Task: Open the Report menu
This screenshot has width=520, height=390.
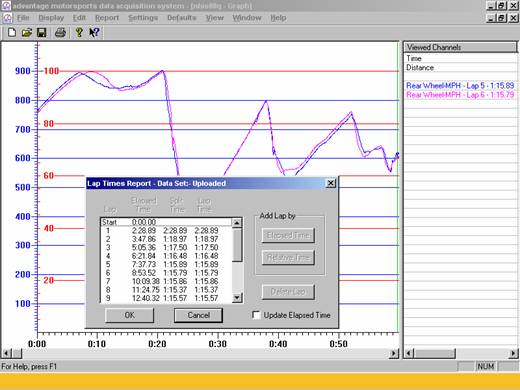Action: 107,18
